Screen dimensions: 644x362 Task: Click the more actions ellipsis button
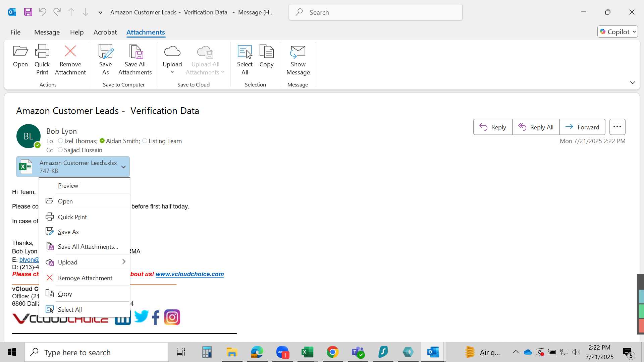point(617,127)
